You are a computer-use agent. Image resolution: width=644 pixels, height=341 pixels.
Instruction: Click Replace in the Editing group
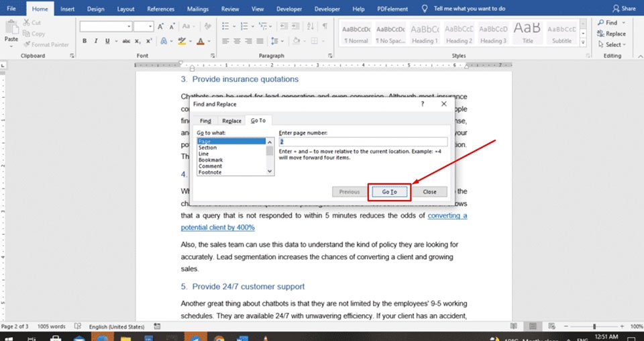(x=612, y=34)
